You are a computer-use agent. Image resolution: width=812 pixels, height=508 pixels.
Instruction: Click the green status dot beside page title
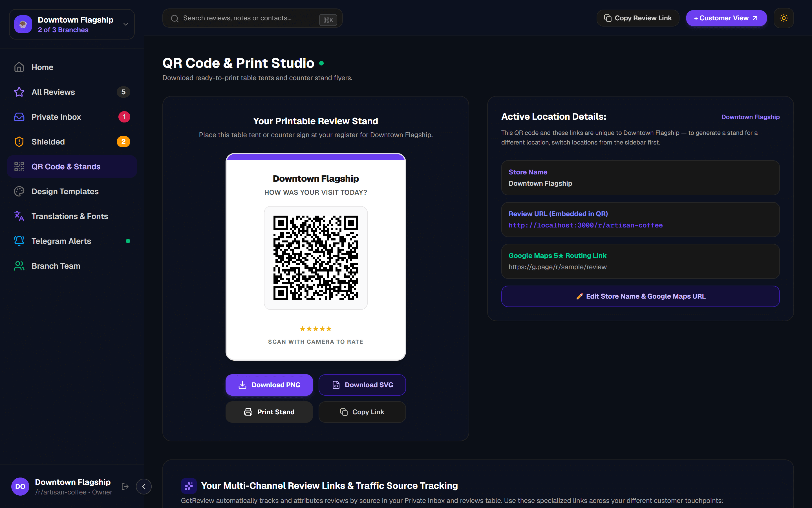click(x=321, y=63)
